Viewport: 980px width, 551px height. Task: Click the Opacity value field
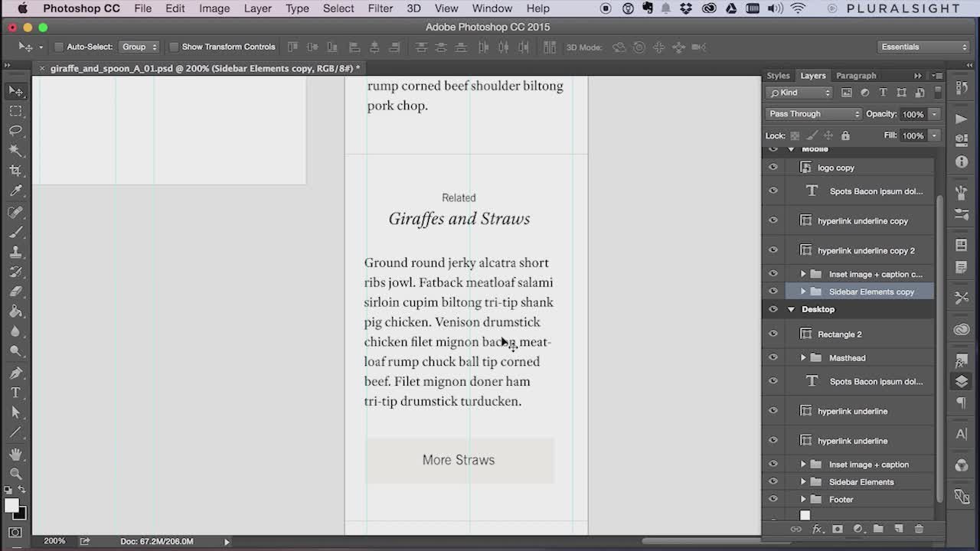click(913, 114)
